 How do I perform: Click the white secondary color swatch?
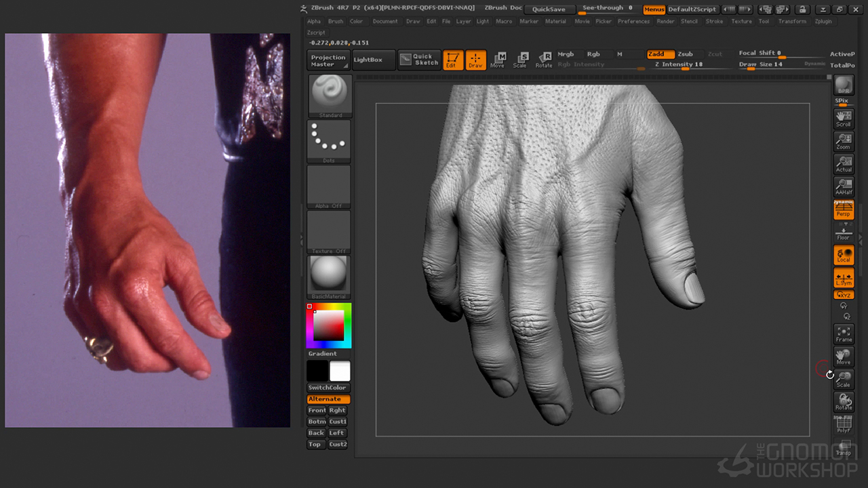coord(340,371)
